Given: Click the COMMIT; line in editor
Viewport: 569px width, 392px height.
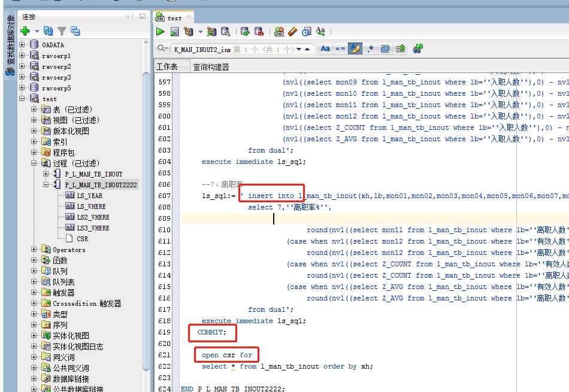Looking at the screenshot, I should point(212,332).
